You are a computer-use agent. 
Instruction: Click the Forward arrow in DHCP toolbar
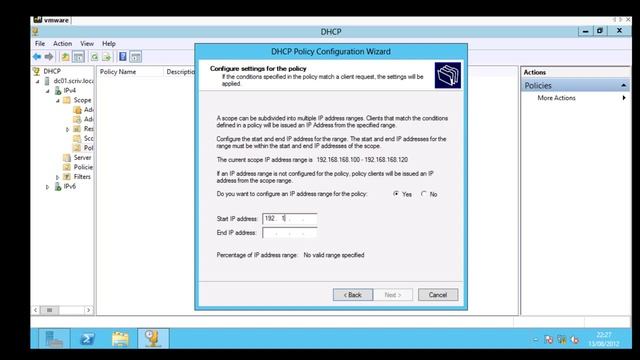point(49,57)
